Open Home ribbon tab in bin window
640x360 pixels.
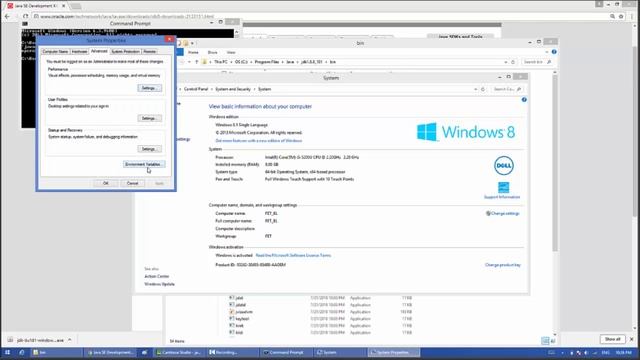tap(193, 52)
